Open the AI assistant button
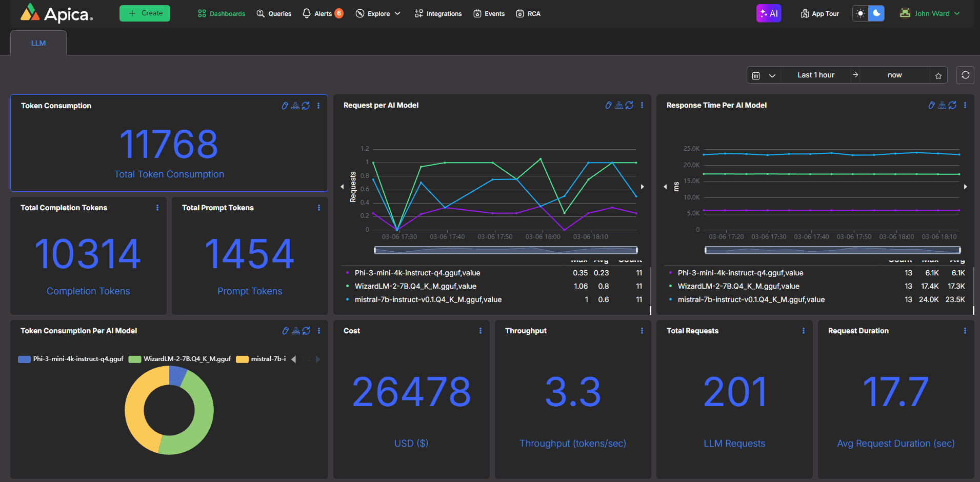 (x=768, y=14)
